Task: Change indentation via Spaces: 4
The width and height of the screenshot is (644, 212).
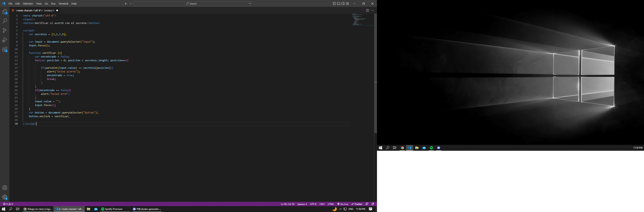Action: [x=302, y=204]
